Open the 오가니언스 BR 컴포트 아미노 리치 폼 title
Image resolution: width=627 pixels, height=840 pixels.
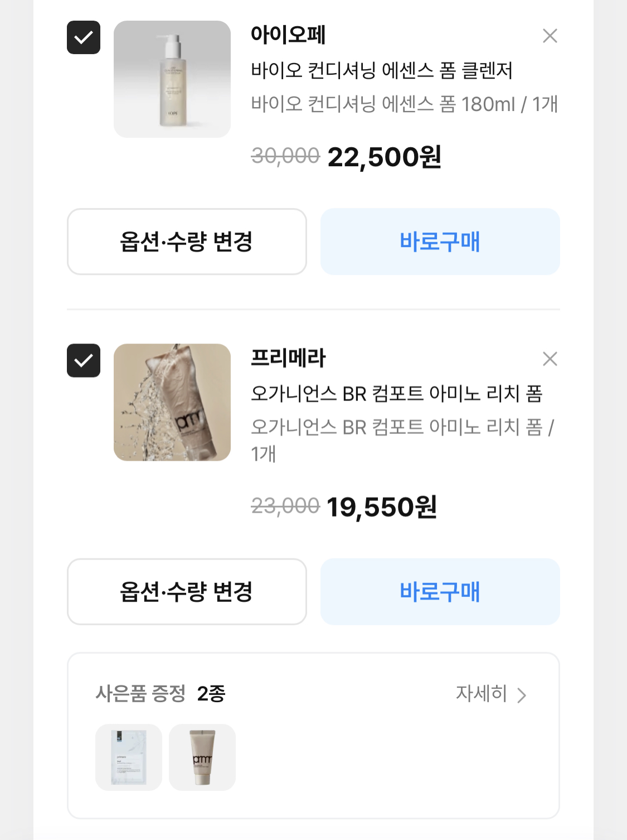coord(396,394)
